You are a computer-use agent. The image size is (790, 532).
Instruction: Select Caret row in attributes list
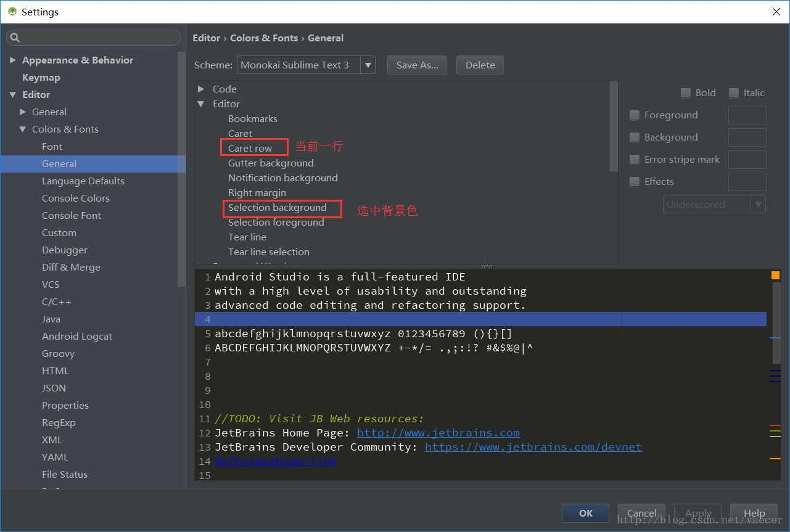[250, 148]
